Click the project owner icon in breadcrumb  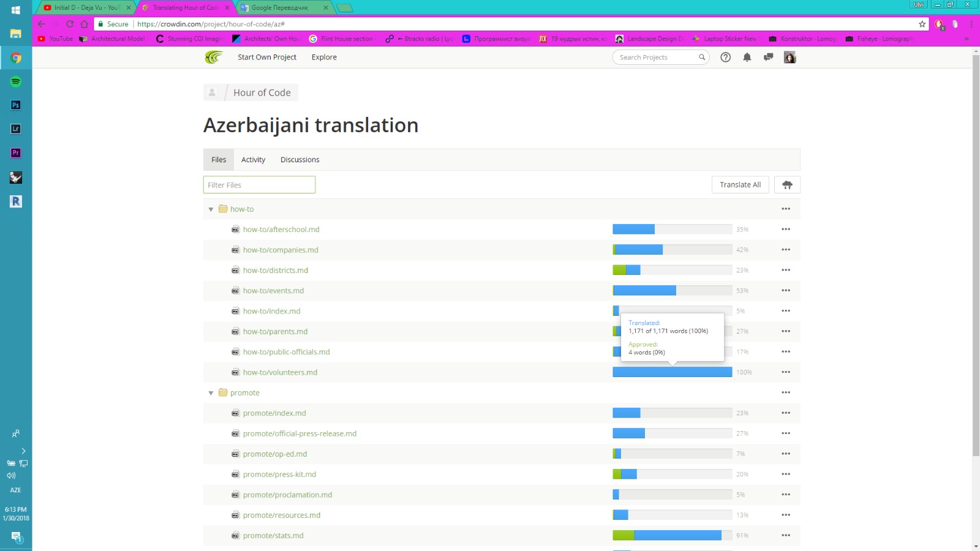pos(212,92)
